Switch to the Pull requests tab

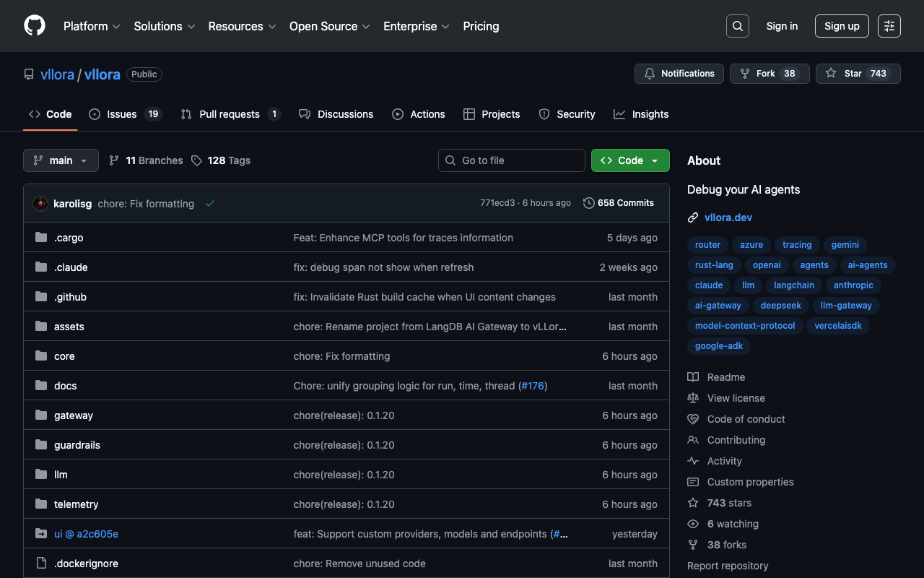point(230,114)
